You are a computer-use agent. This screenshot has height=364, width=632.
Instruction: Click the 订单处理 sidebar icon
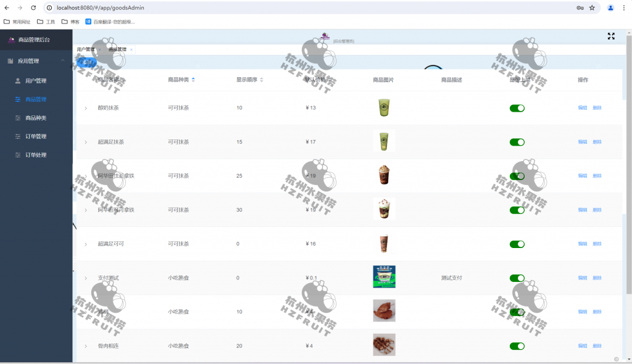coord(18,155)
